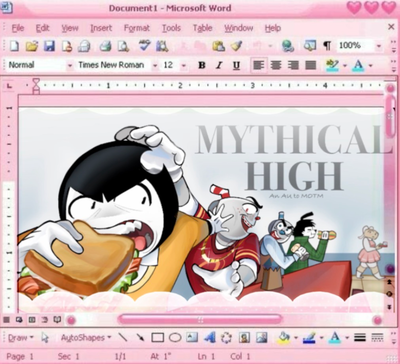Select the Arrow drawing tool

point(140,337)
